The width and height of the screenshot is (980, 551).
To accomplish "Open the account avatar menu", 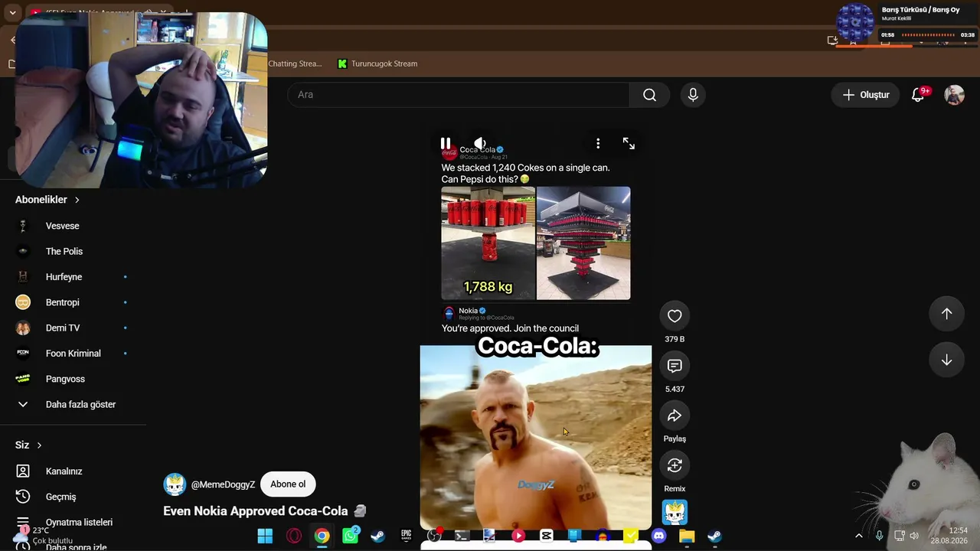I will pos(954,95).
